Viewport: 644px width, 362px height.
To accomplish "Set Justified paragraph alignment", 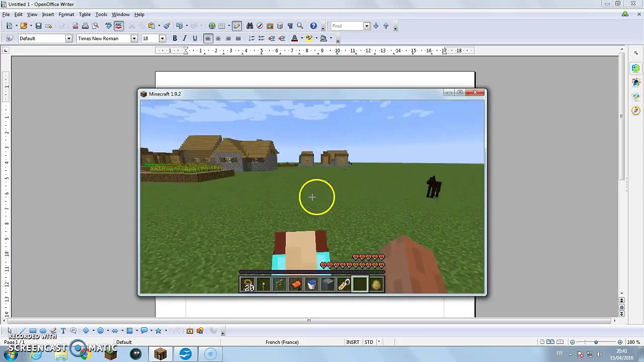I will tap(238, 39).
